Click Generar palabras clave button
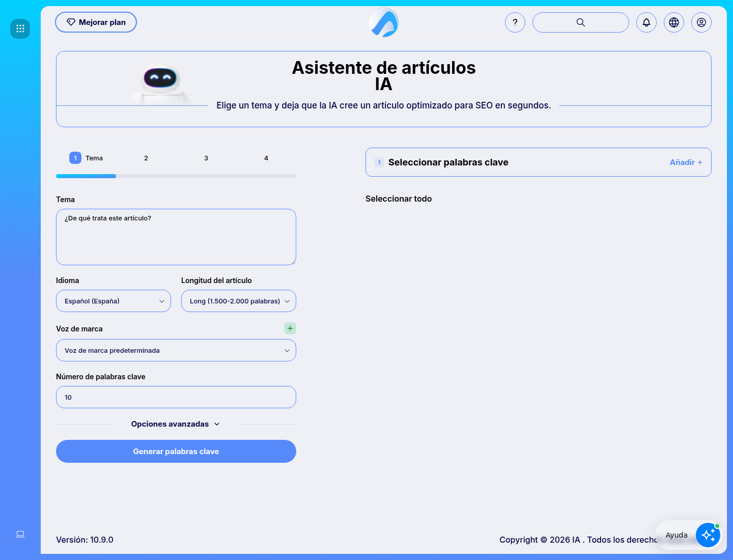Image resolution: width=733 pixels, height=560 pixels. (x=176, y=452)
